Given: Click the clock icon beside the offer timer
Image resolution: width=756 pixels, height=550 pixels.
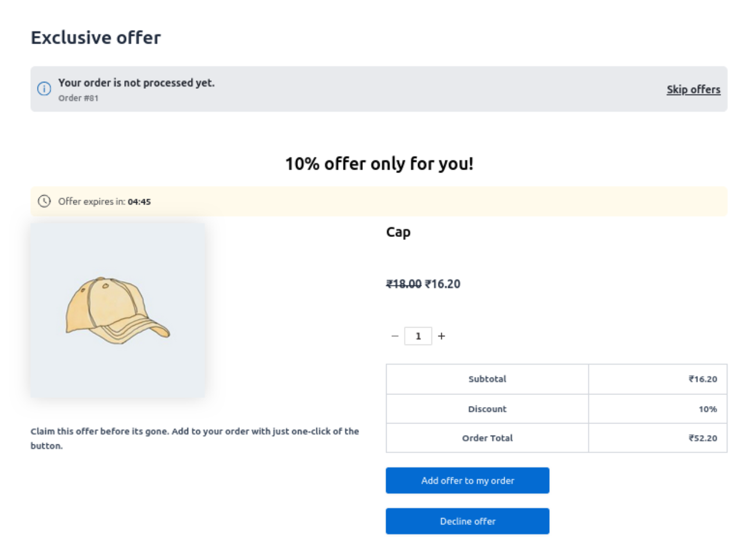Looking at the screenshot, I should (44, 202).
